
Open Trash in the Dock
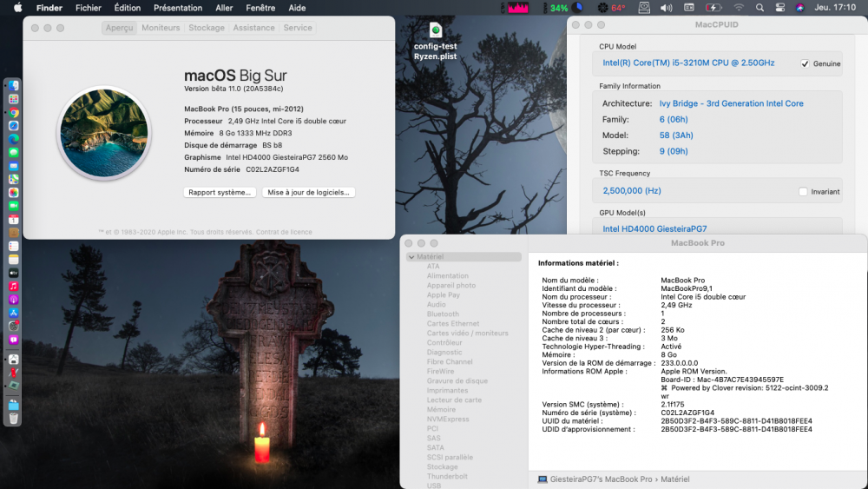click(x=13, y=418)
